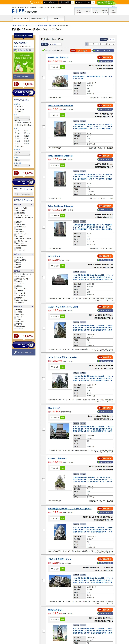Open 築年数 指定なし dropdown
This screenshot has height=644, width=129.
pyautogui.click(x=22, y=160)
